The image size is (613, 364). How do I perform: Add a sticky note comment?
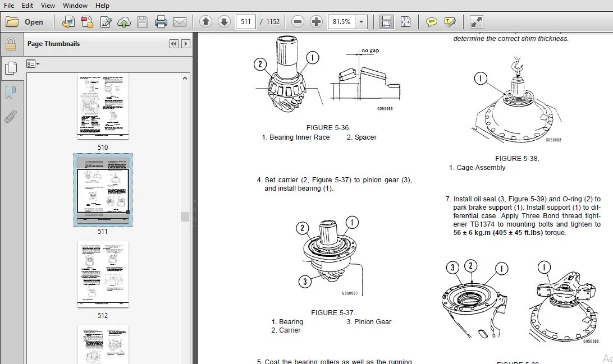[x=431, y=22]
